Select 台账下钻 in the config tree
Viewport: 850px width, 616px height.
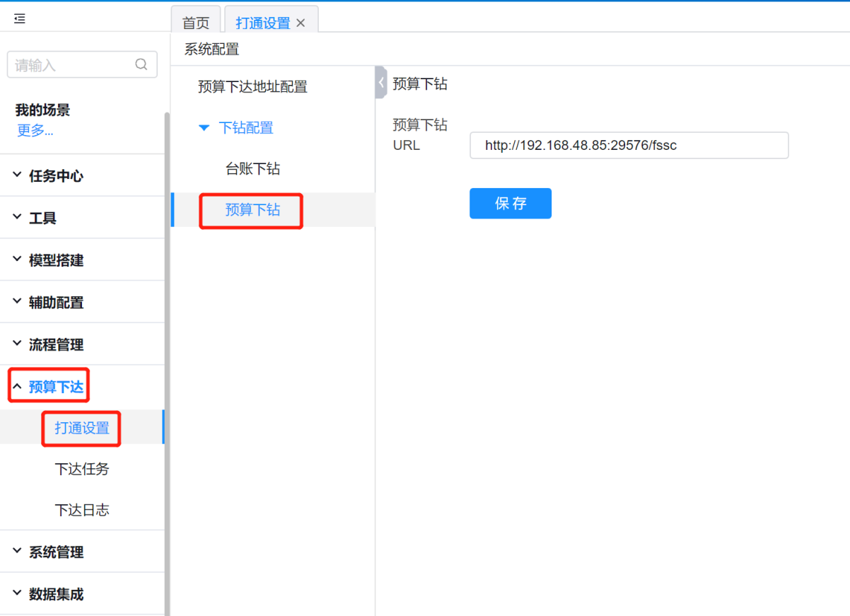[x=252, y=169]
